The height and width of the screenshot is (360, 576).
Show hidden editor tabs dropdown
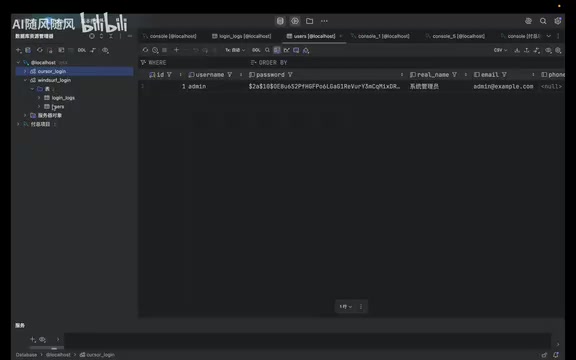548,36
